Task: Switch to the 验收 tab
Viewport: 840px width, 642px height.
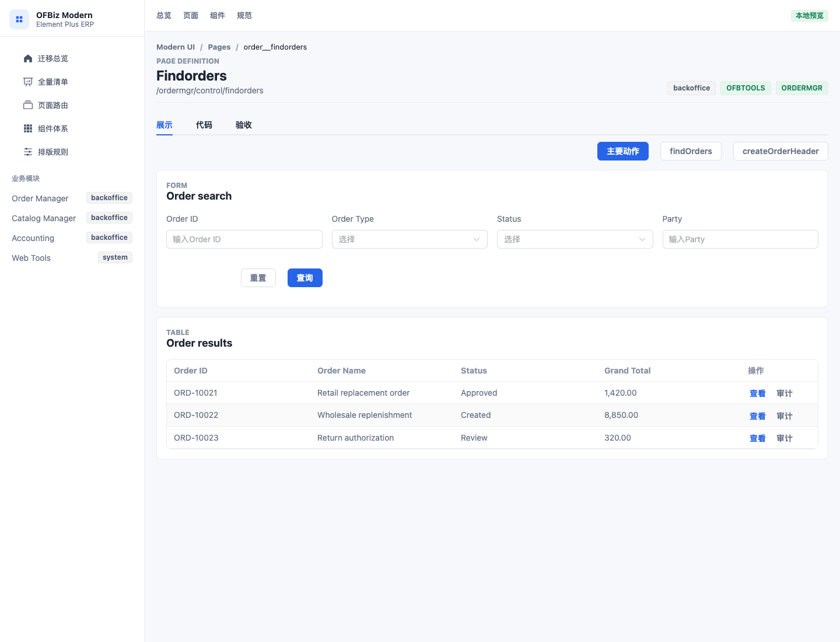Action: pyautogui.click(x=244, y=125)
